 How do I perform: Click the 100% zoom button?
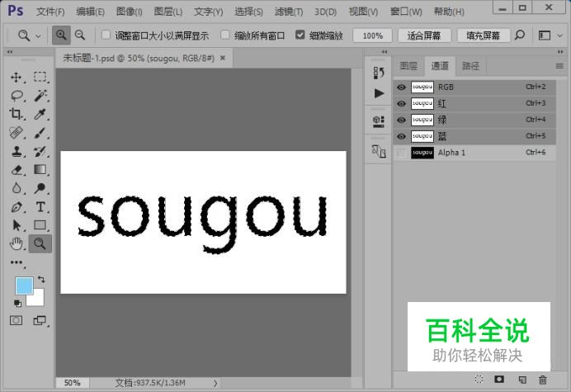click(x=372, y=35)
